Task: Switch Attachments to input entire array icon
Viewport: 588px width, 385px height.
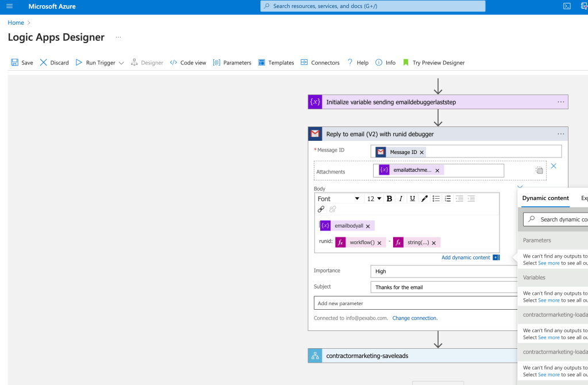Action: tap(539, 170)
